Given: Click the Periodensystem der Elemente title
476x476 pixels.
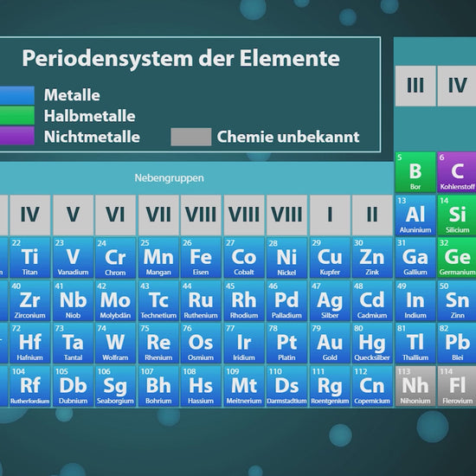Looking at the screenshot, I should 181,58.
